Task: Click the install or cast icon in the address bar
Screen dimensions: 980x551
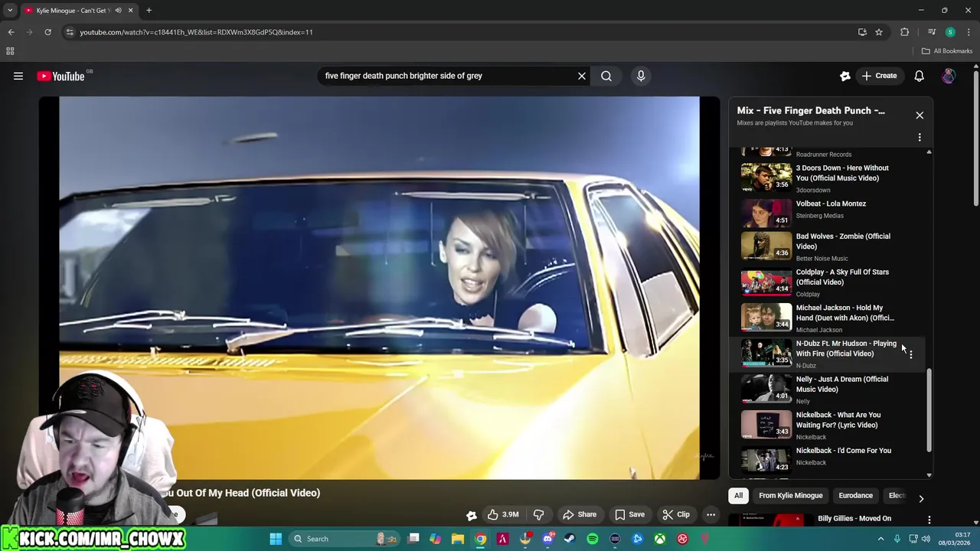Action: pos(862,32)
